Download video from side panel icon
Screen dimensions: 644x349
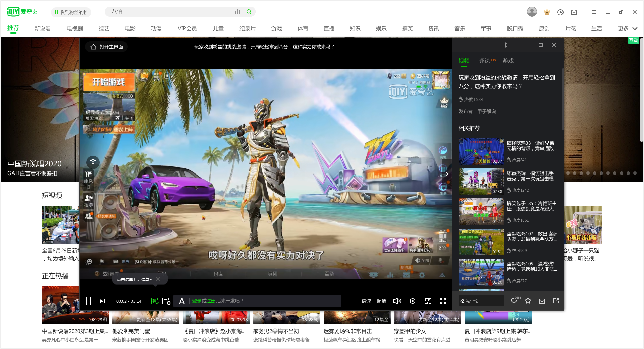click(542, 301)
